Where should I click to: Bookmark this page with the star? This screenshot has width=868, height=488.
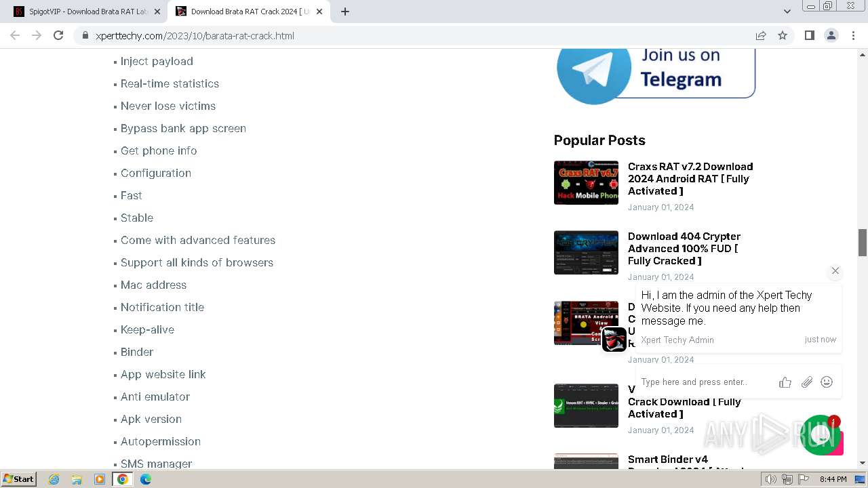tap(783, 35)
